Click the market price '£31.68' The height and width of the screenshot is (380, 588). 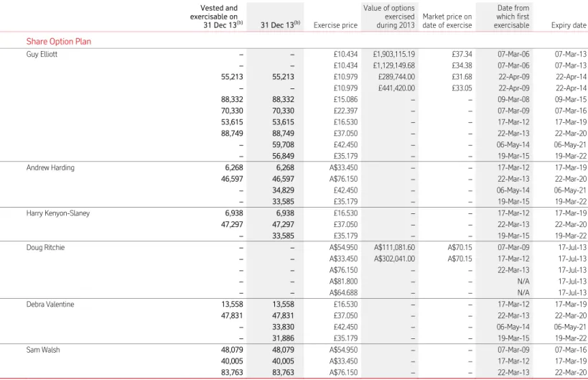462,77
